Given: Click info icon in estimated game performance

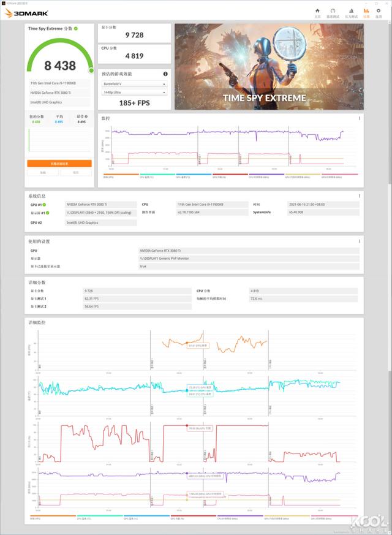Looking at the screenshot, I should click(x=165, y=74).
